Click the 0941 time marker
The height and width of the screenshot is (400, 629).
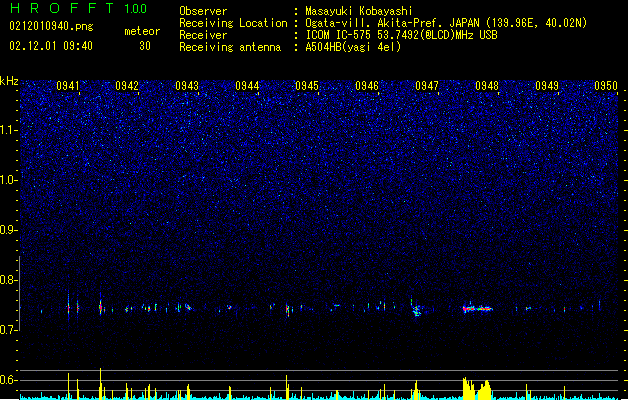click(67, 85)
